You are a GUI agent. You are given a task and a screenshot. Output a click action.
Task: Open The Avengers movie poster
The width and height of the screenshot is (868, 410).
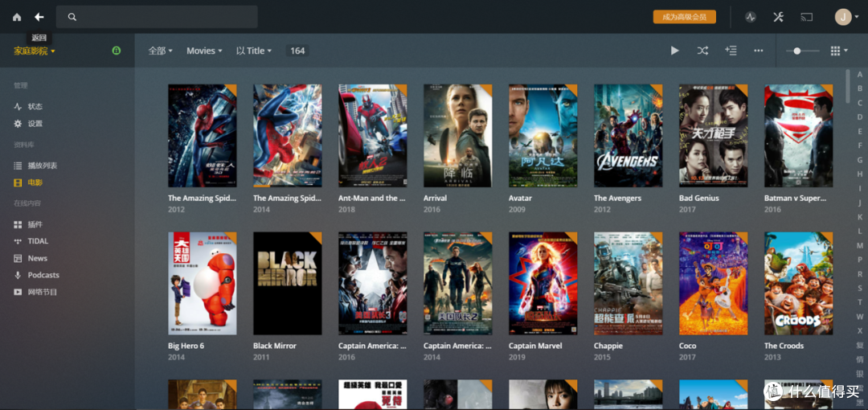click(628, 136)
